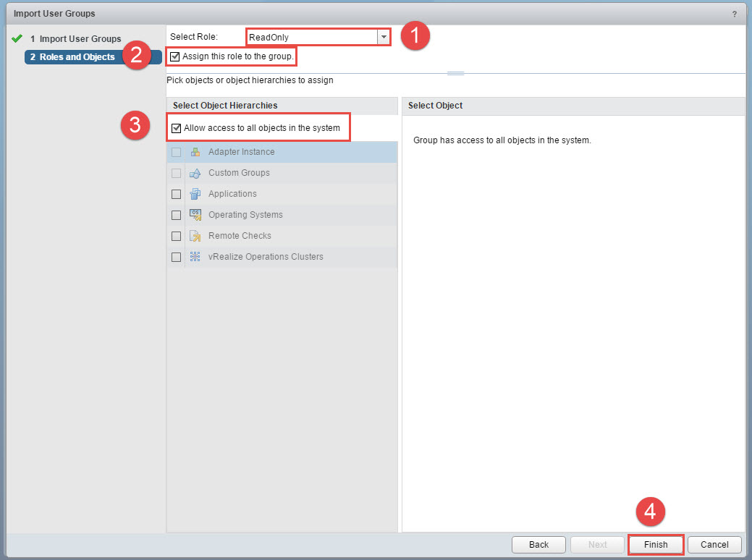Enable the Operating Systems checkbox

click(176, 215)
